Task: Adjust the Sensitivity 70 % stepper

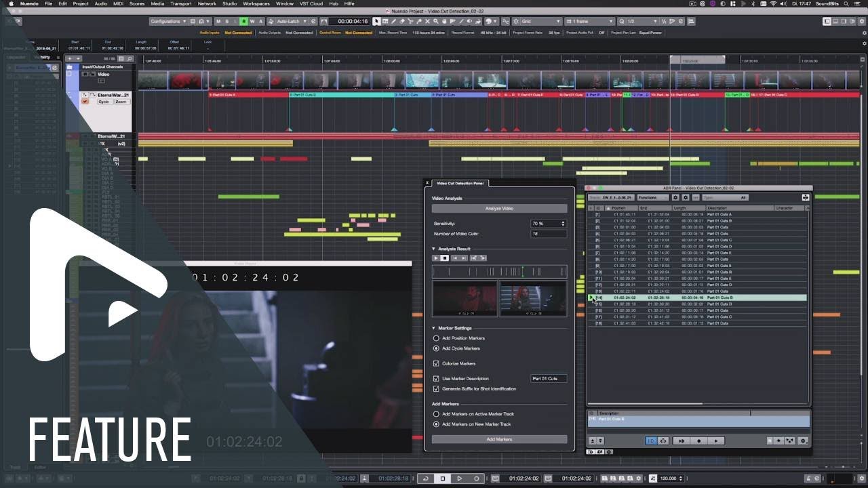Action: pyautogui.click(x=563, y=223)
